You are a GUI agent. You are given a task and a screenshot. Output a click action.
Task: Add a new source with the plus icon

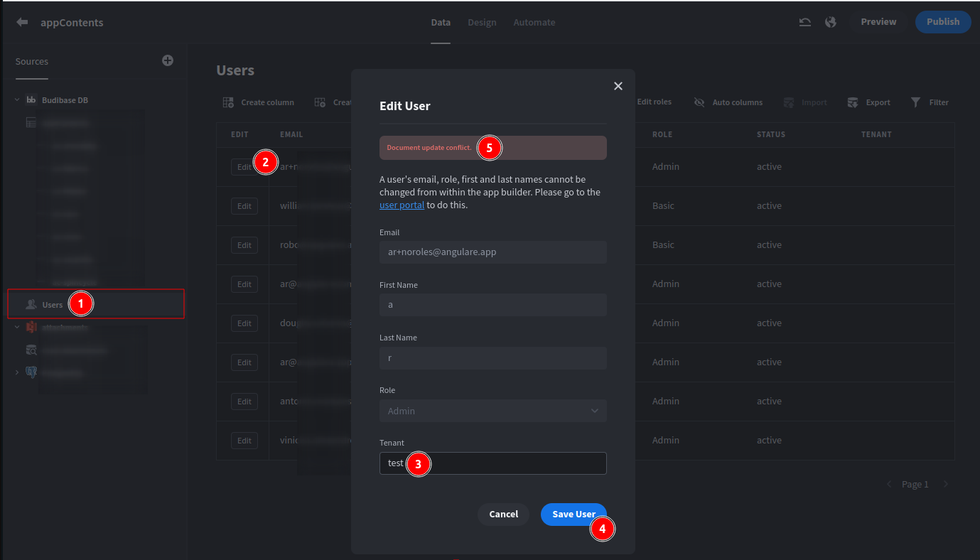tap(168, 60)
